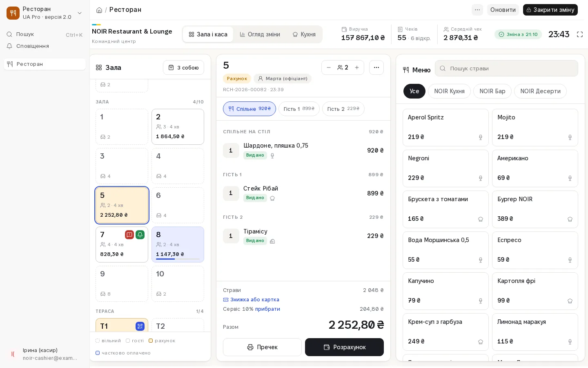Increase the guest count with the plus
Image resolution: width=588 pixels, height=368 pixels.
(357, 67)
